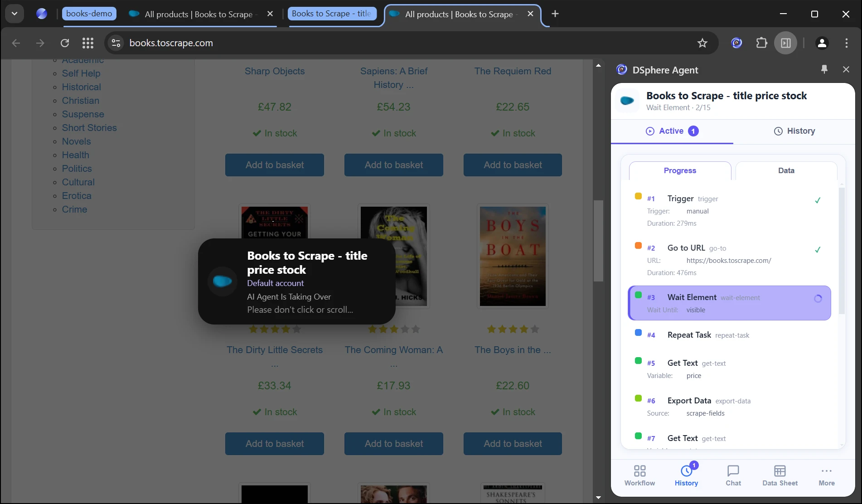The height and width of the screenshot is (504, 862).
Task: Add Sharp Objects to basket
Action: coord(275,165)
